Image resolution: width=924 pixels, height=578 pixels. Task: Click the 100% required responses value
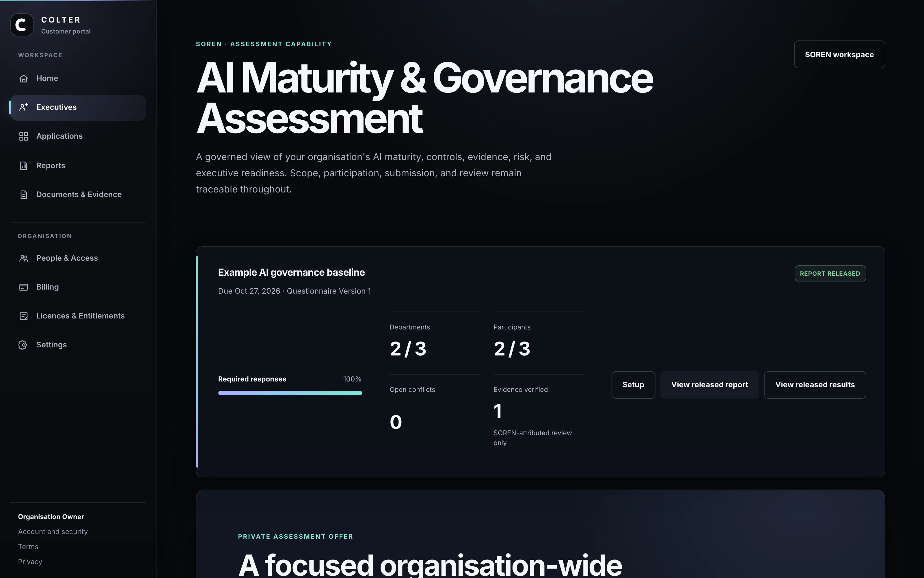tap(352, 379)
